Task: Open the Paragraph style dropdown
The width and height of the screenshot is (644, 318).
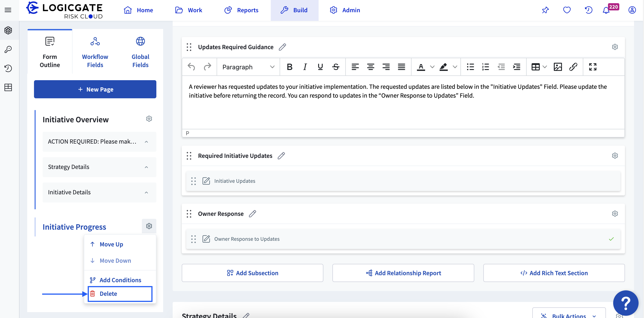Action: coord(248,67)
